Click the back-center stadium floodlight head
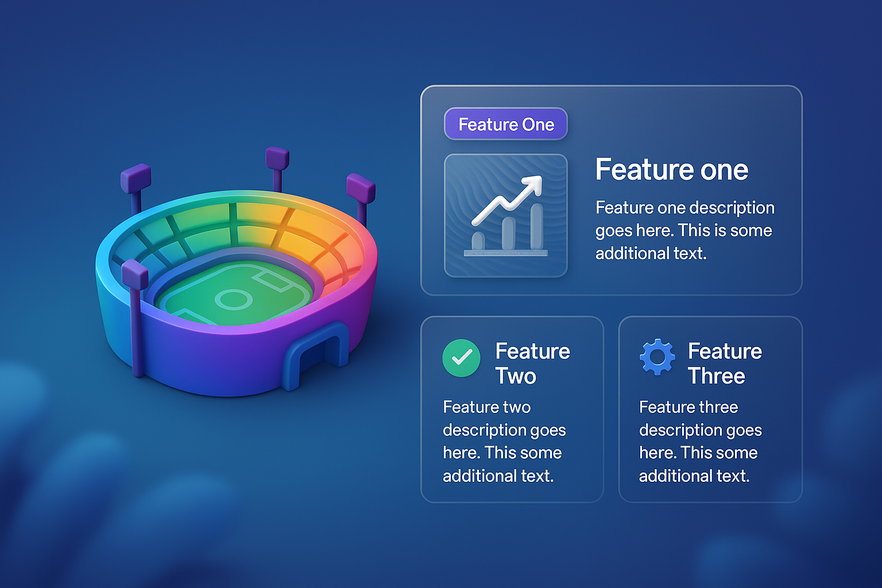882x588 pixels. [x=277, y=158]
